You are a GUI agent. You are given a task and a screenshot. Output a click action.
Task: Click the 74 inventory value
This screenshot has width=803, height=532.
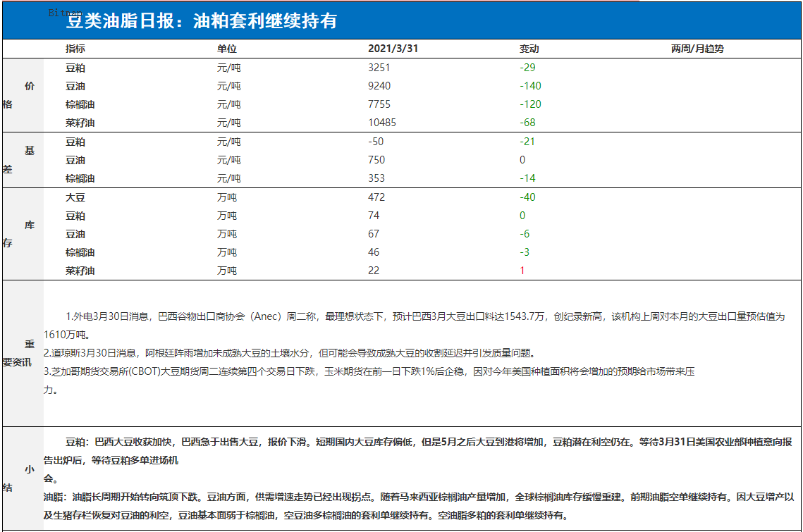[374, 216]
